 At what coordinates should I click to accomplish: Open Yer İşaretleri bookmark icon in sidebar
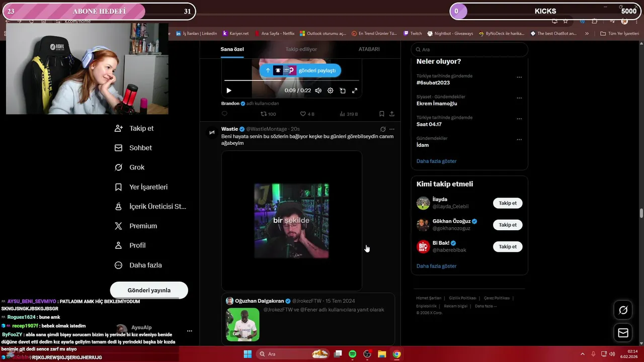[x=119, y=187]
